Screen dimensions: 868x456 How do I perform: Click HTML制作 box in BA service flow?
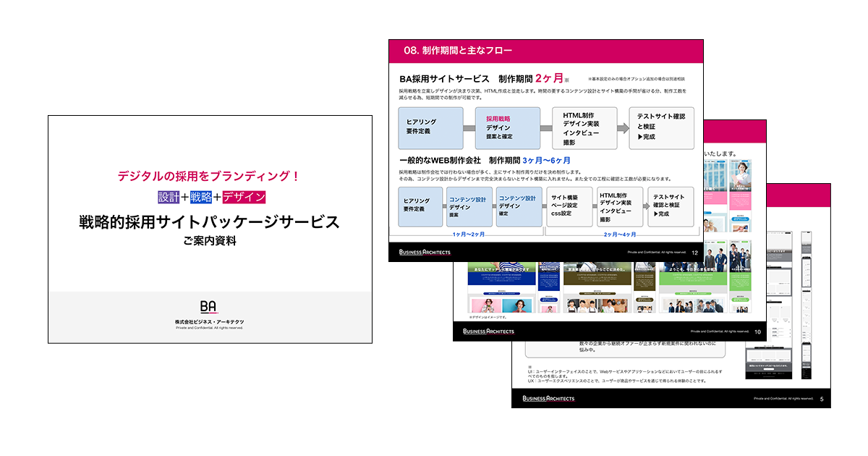(x=584, y=129)
